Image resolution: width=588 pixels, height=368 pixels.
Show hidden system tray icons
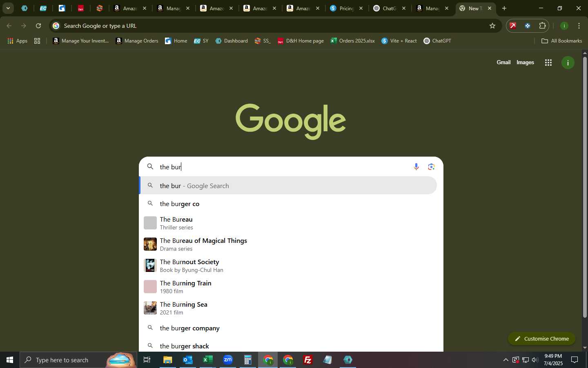coord(506,360)
